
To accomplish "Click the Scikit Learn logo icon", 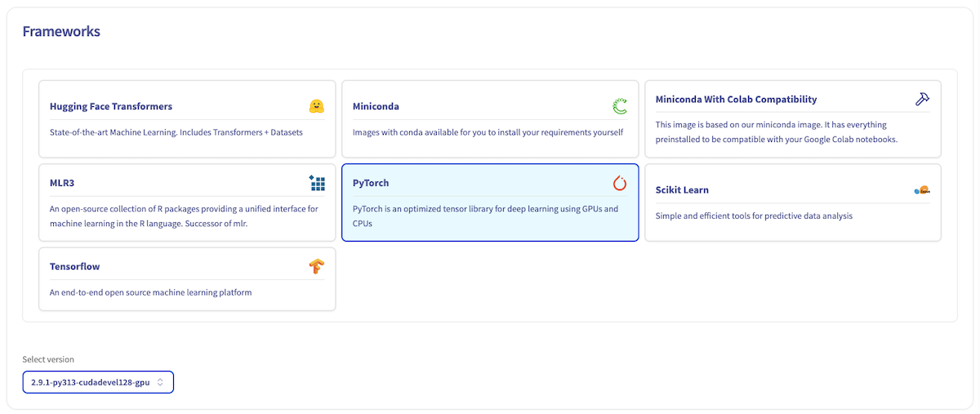I will 923,189.
